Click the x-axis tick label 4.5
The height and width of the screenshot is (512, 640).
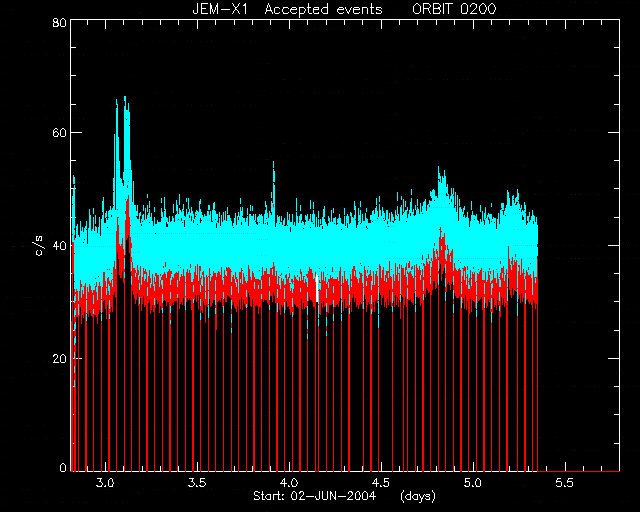381,483
